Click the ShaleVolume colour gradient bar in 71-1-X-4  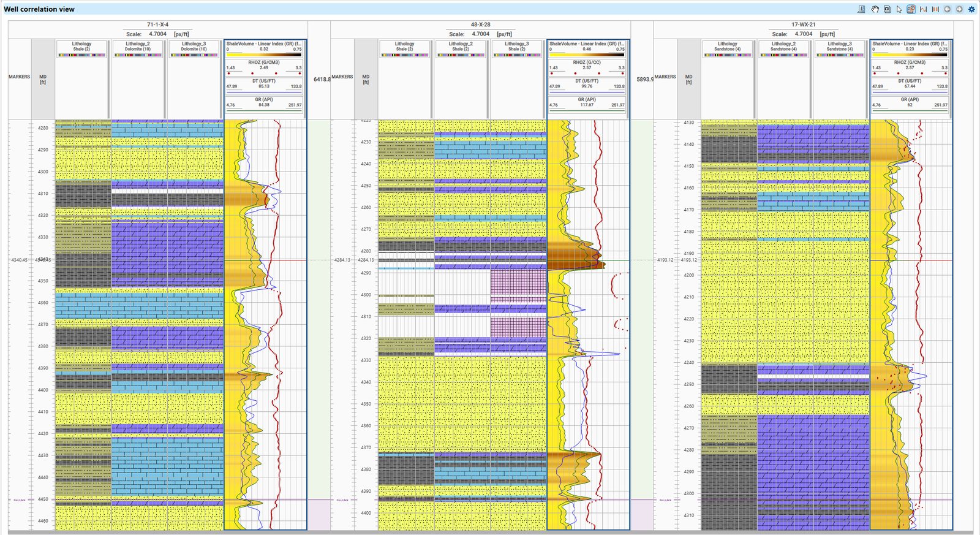pyautogui.click(x=264, y=55)
